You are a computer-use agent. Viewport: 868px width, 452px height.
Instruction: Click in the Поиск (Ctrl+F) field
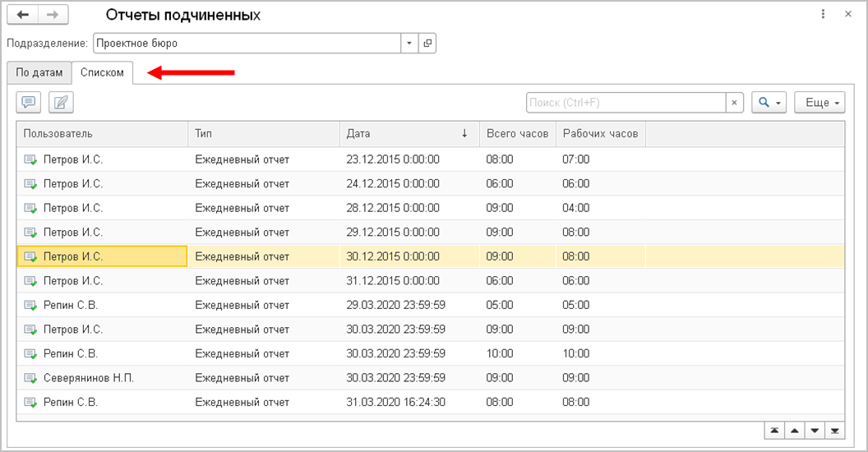[x=625, y=102]
